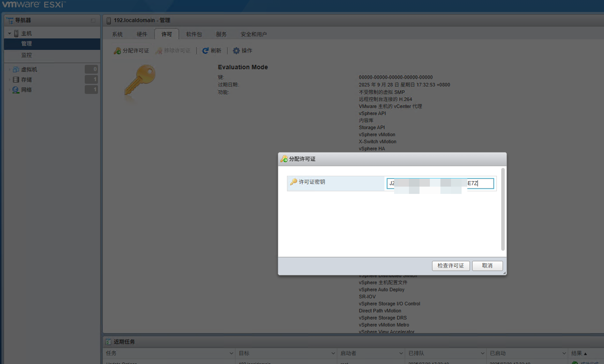This screenshot has height=364, width=604.
Task: Click X-Switch vMotion feature text
Action: pyautogui.click(x=377, y=142)
